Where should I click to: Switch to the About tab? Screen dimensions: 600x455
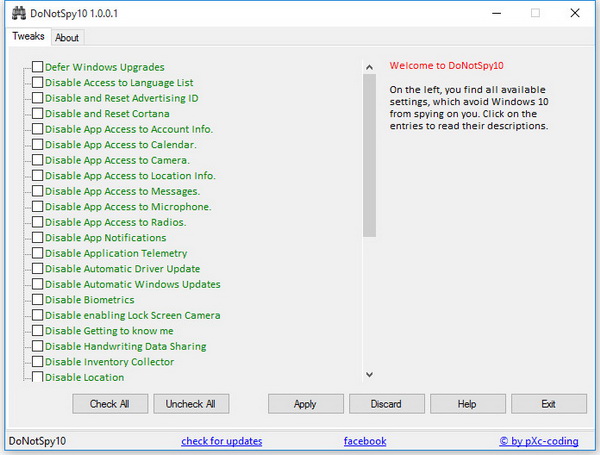67,38
